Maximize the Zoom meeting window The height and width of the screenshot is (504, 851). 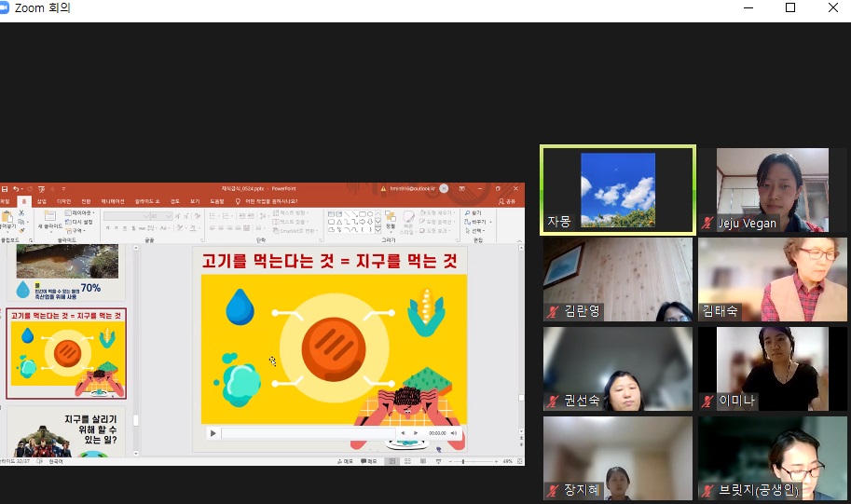point(790,7)
